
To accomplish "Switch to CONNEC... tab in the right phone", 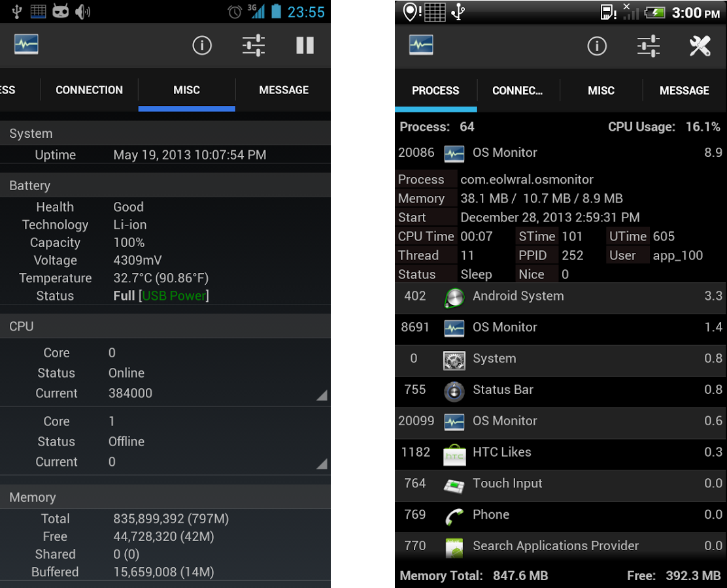I will tap(518, 90).
